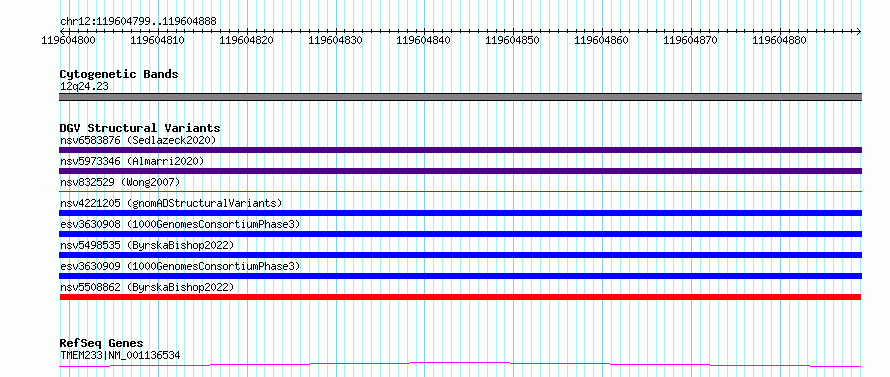
Task: Select ruler position 119604870
Action: coord(691,40)
